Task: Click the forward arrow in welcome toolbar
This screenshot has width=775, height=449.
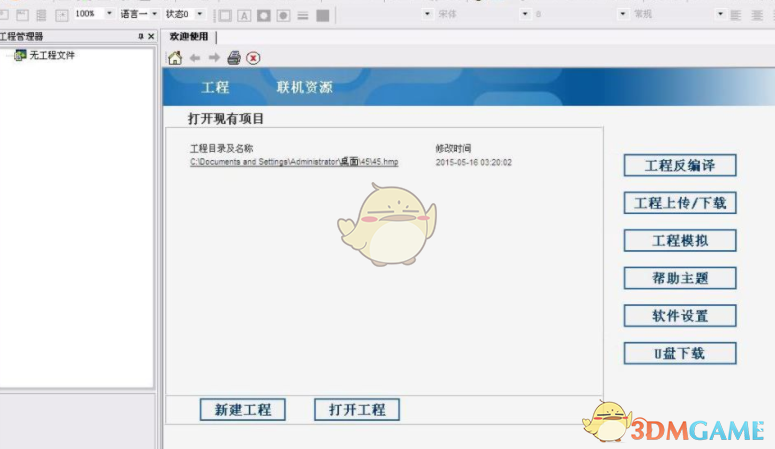Action: (x=214, y=58)
